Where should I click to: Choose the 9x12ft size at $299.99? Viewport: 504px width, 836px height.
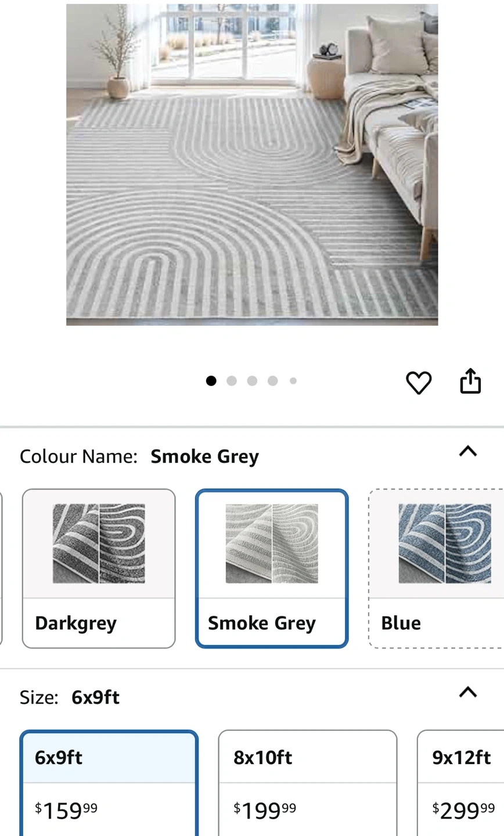[460, 783]
